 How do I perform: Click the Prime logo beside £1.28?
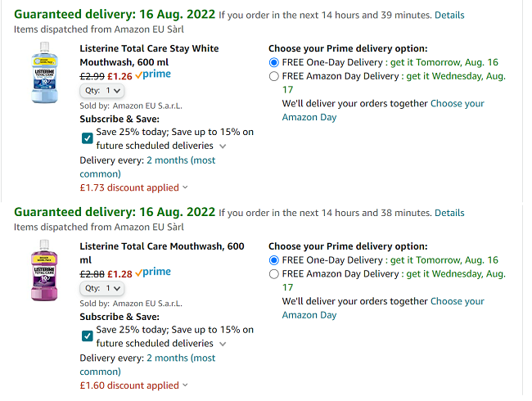pos(153,273)
